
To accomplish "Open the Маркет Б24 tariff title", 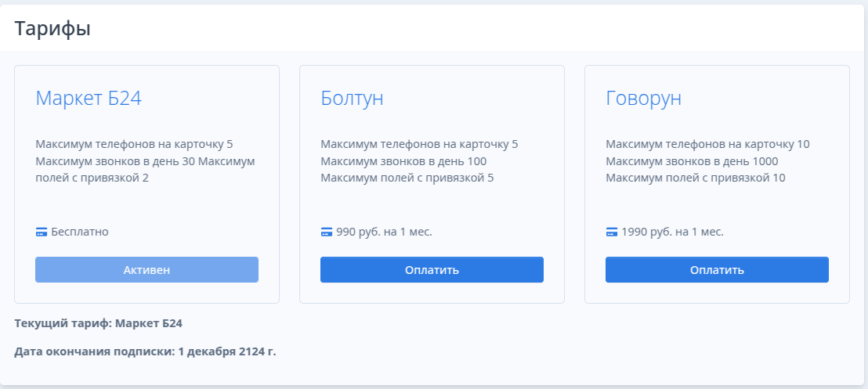I will (89, 99).
